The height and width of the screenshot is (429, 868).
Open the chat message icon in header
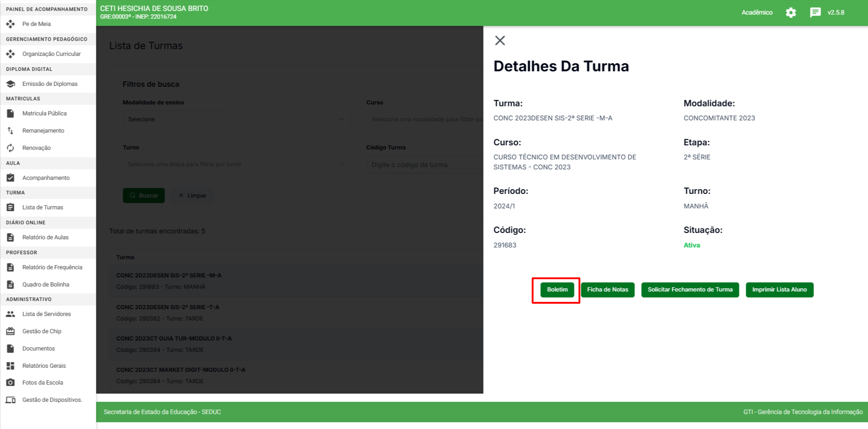tap(815, 13)
